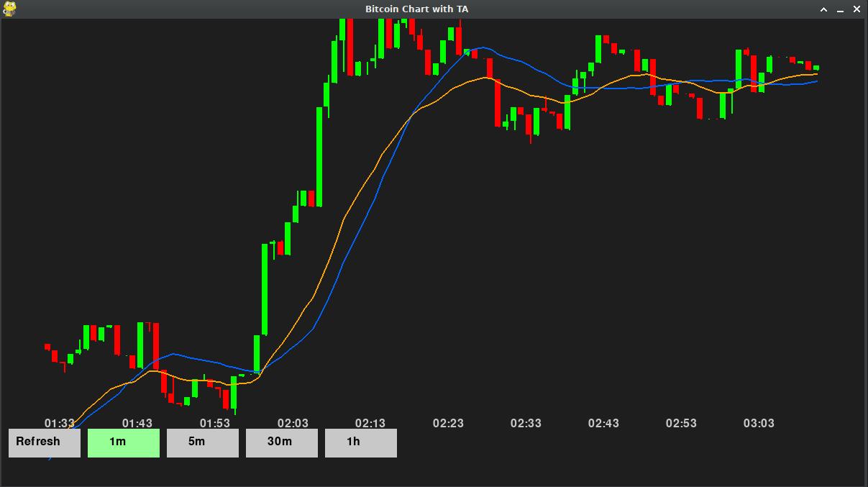
Task: Click the 01:43 time axis label
Action: point(137,423)
